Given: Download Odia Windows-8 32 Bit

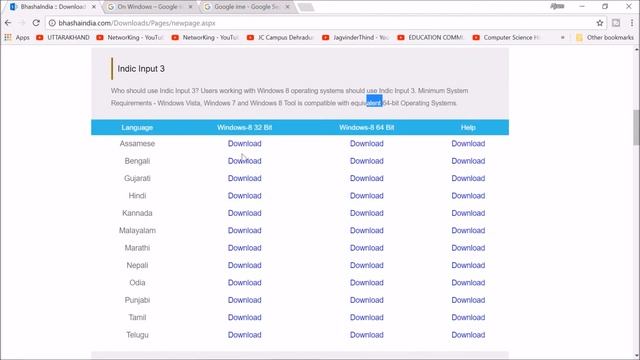Looking at the screenshot, I should coord(244,282).
